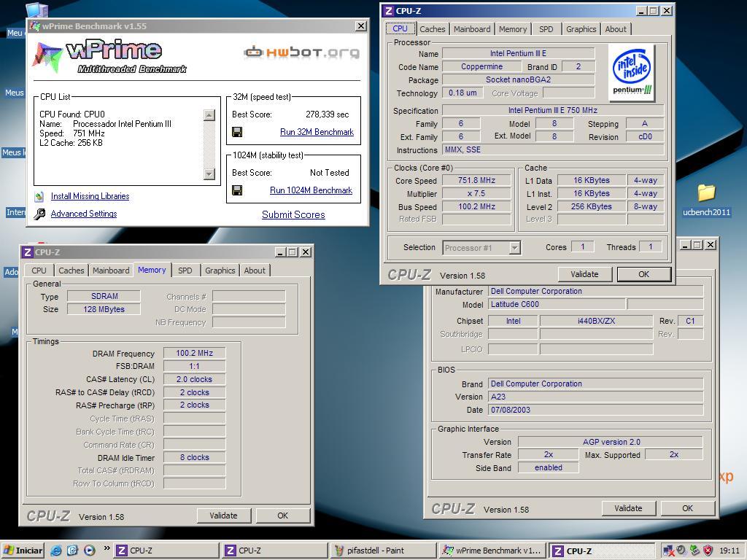Click the Install Missing Libraries link
The height and width of the screenshot is (560, 747).
[90, 196]
